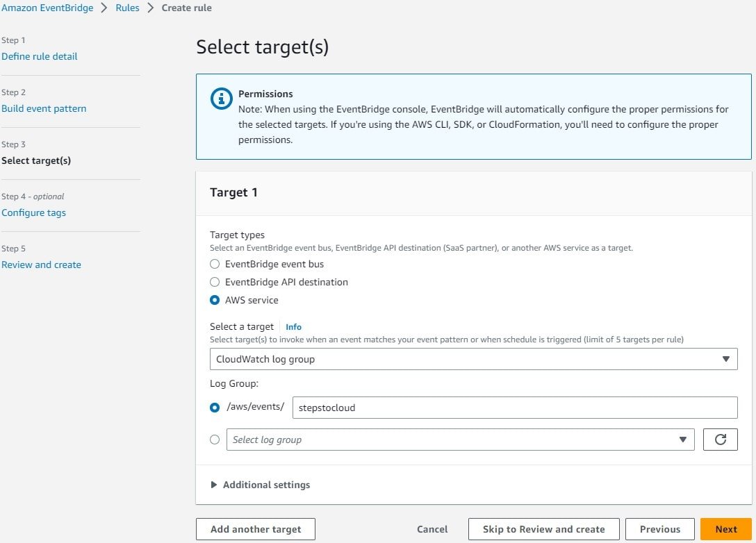Click the Add another target button
756x543 pixels.
tap(256, 529)
